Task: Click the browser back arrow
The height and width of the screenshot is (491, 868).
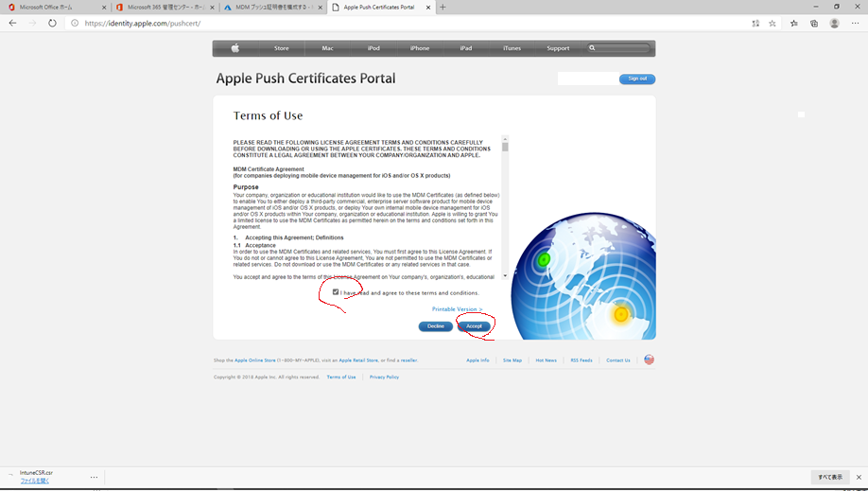Action: pos(12,24)
